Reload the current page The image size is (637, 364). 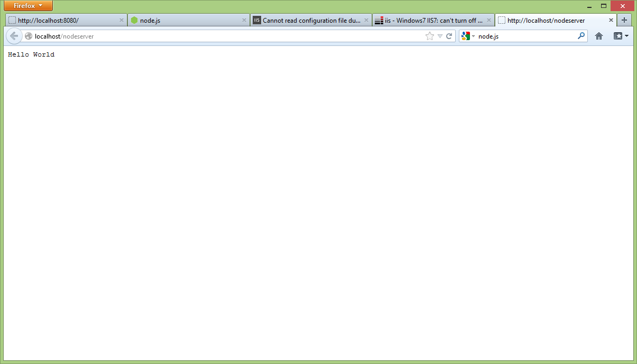[449, 36]
